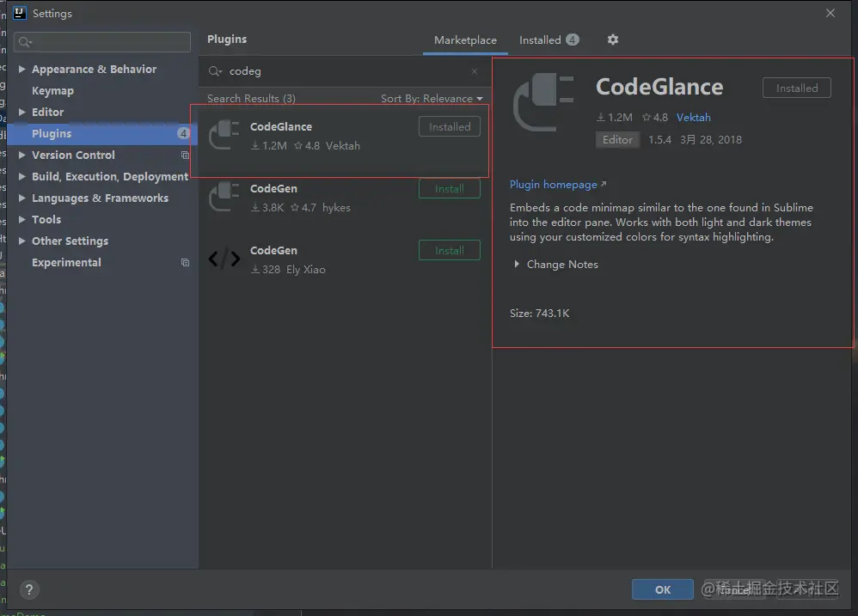Click the Editor tag in plugin details
Screen dimensions: 858x616
tap(617, 140)
